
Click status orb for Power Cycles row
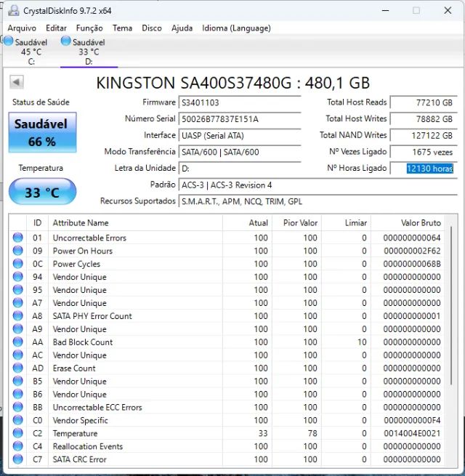click(18, 264)
